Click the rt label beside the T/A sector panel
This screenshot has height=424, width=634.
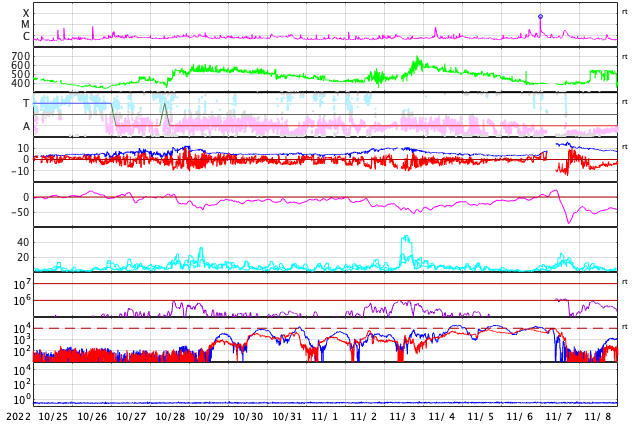pyautogui.click(x=625, y=101)
